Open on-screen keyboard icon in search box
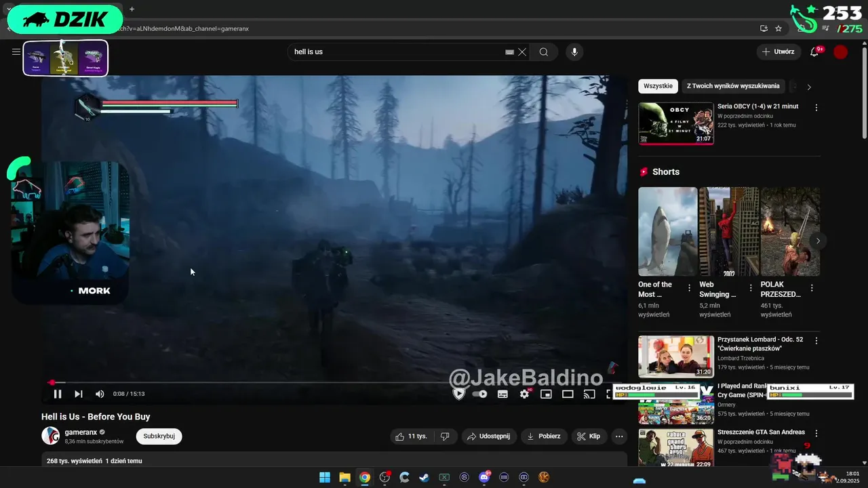868x488 pixels. (509, 52)
